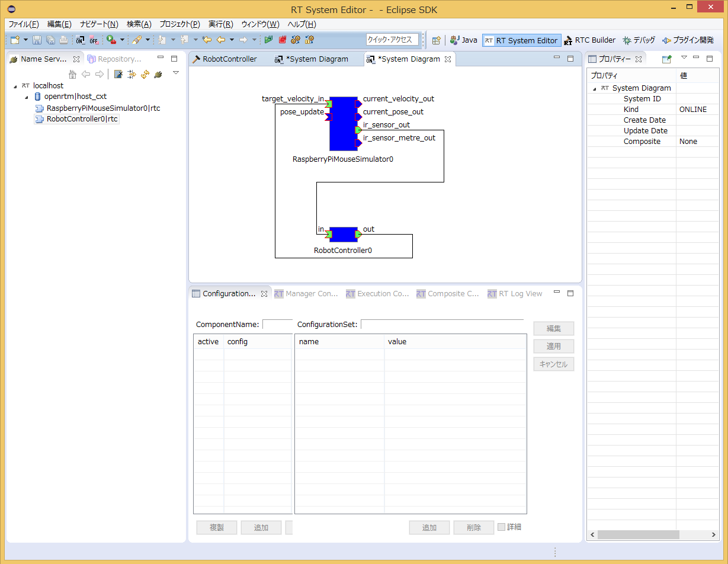728x564 pixels.
Task: Click the ir_sensor_out port on RaspberryPiMouseSimulator0
Action: [x=358, y=130]
